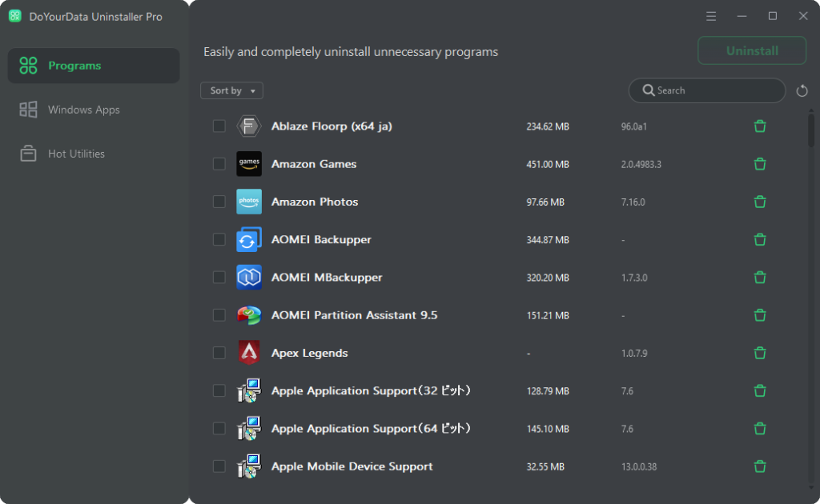Open the hamburger menu in the title bar
The height and width of the screenshot is (504, 820).
(x=711, y=16)
